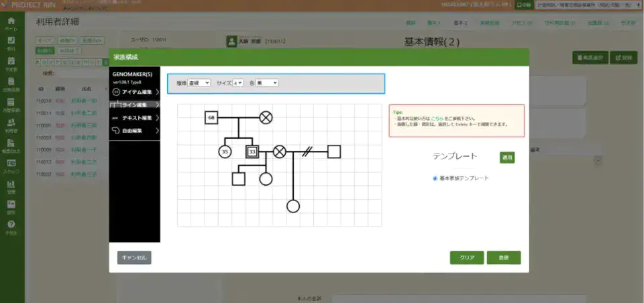
Task: Open the 種類 line type dropdown
Action: [199, 83]
